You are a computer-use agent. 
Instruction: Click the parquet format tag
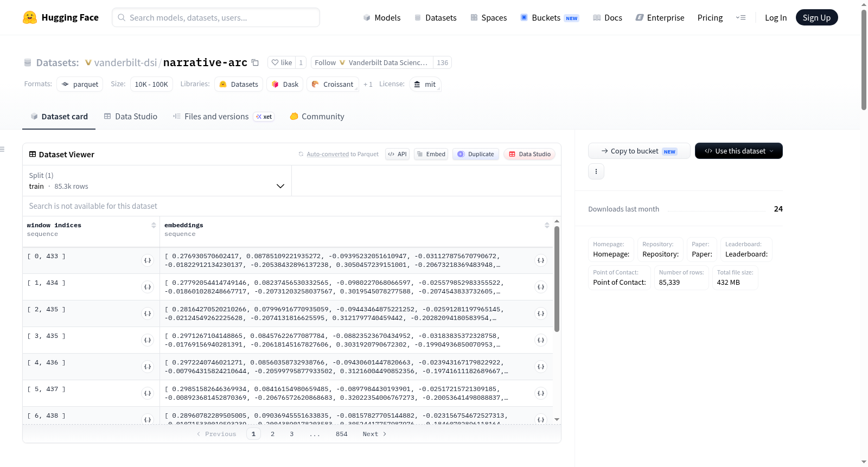[x=80, y=84]
